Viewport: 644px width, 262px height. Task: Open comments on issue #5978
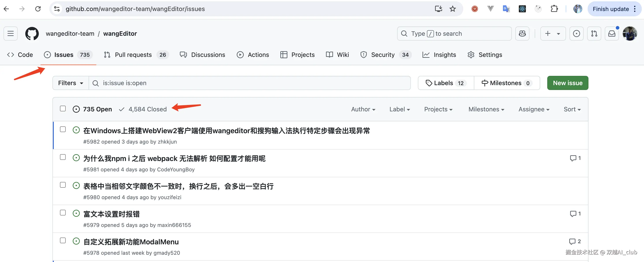(x=575, y=241)
